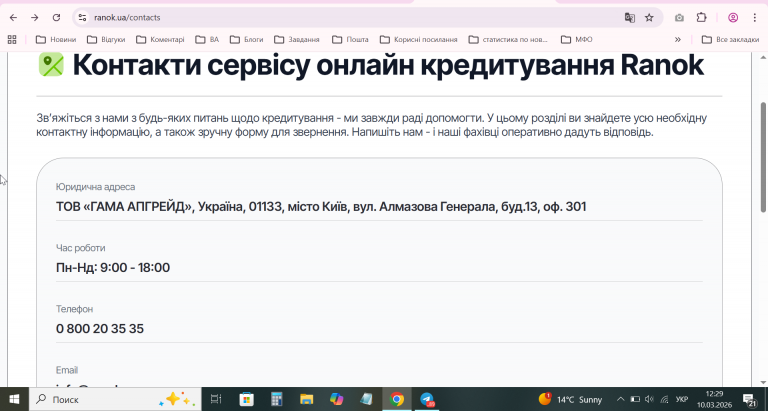768x411 pixels.
Task: Go forward to the next page
Action: click(x=34, y=18)
